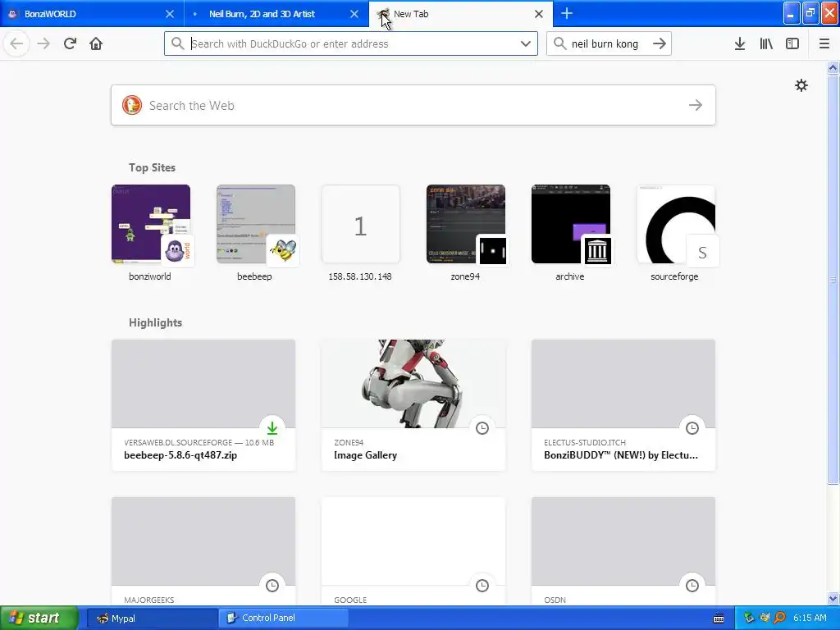Viewport: 840px width, 630px height.
Task: Open New Tab page settings gear
Action: coord(801,85)
